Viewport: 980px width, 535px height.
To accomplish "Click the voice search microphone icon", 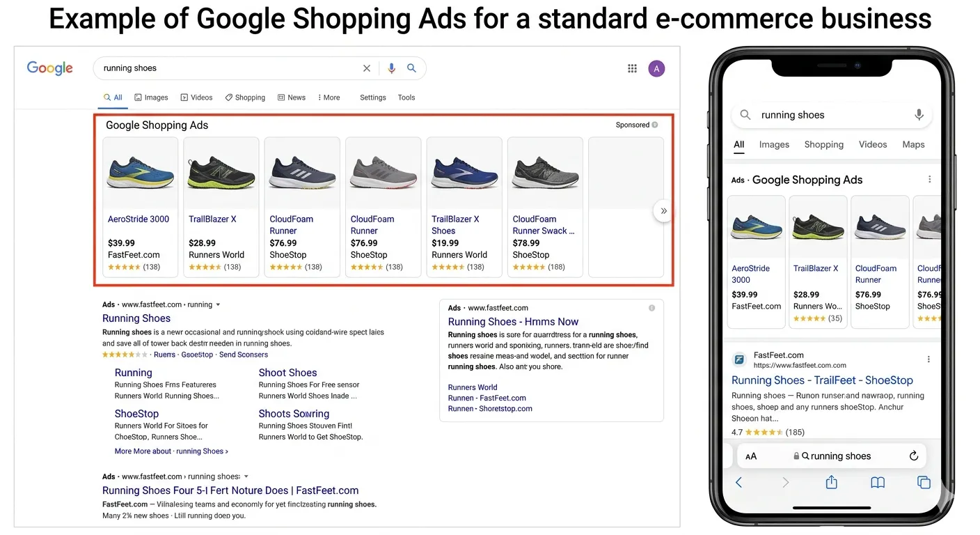I will pyautogui.click(x=391, y=68).
